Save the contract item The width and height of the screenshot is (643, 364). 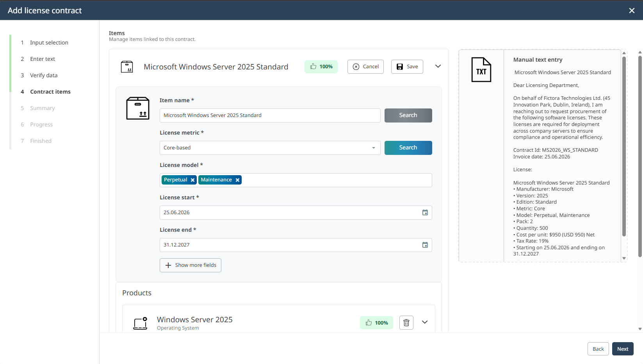click(x=407, y=67)
